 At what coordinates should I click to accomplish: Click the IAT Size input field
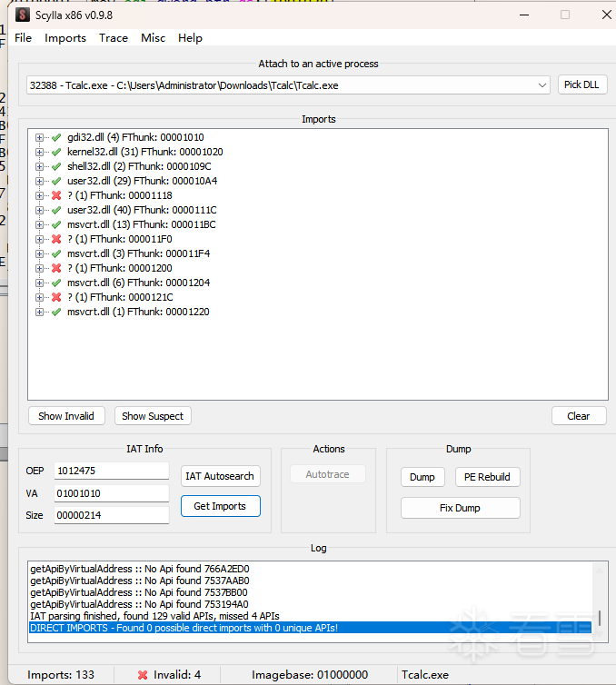[x=112, y=515]
